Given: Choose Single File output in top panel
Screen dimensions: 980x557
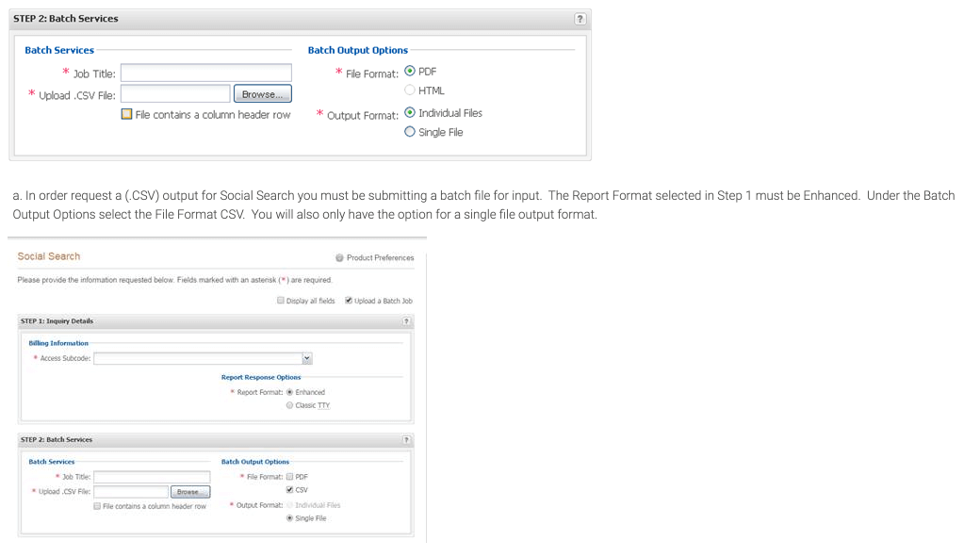Looking at the screenshot, I should pyautogui.click(x=410, y=132).
